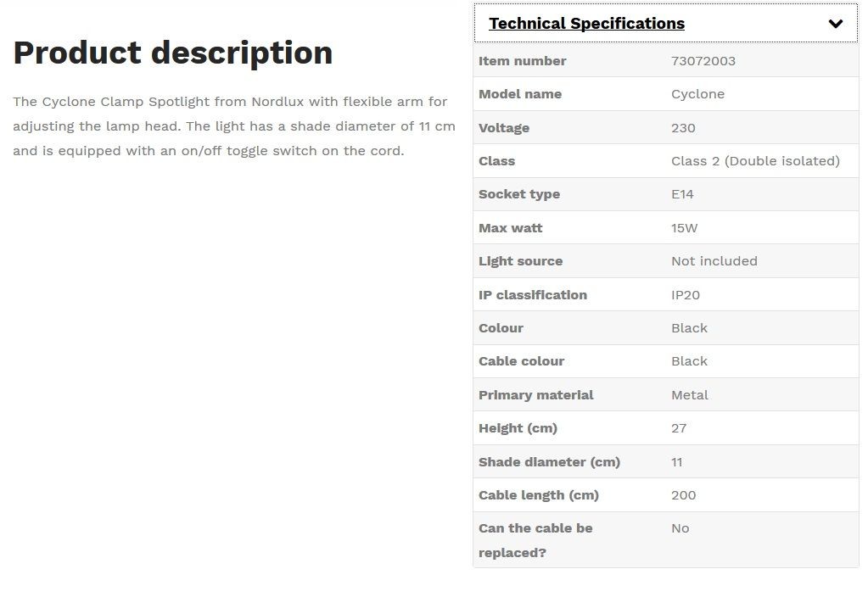Click the Cable colour Black value
Screen dimensions: 868x597
click(689, 361)
